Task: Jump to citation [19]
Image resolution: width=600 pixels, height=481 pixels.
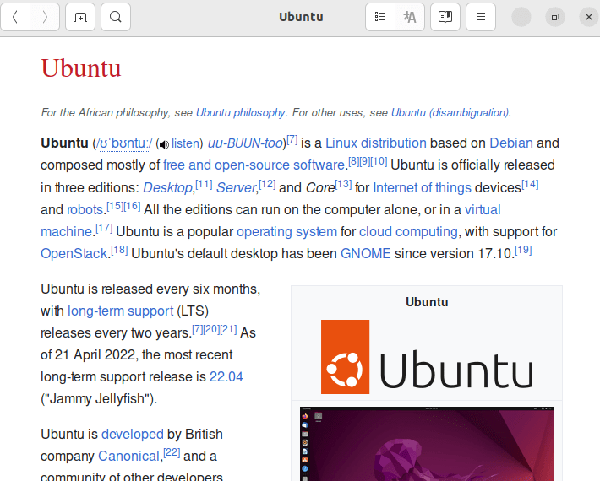Action: [523, 251]
